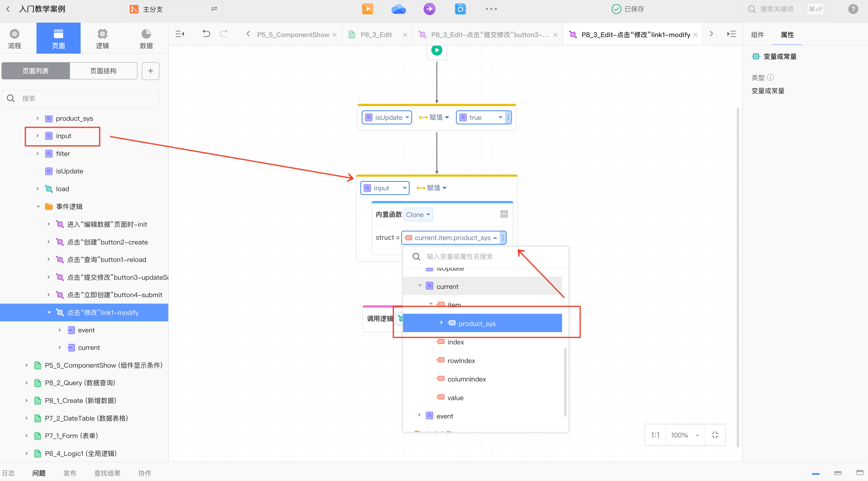
Task: Open the P8_2_Query (数据查询) page
Action: click(x=80, y=383)
